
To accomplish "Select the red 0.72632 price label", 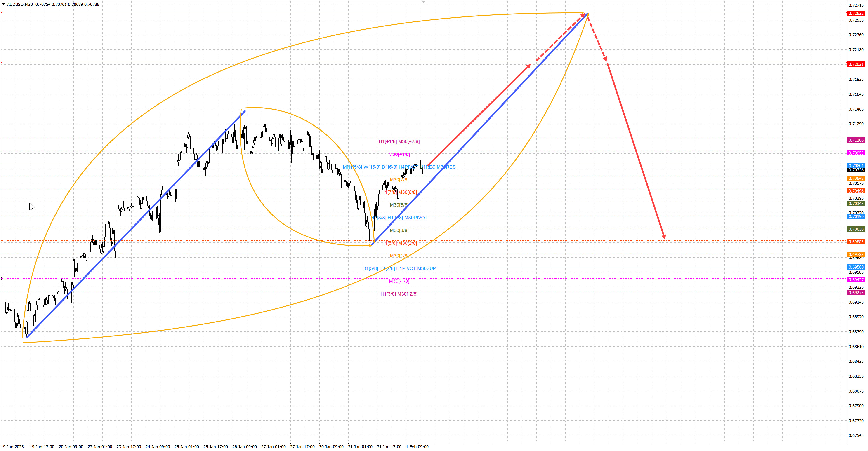I will pos(856,14).
